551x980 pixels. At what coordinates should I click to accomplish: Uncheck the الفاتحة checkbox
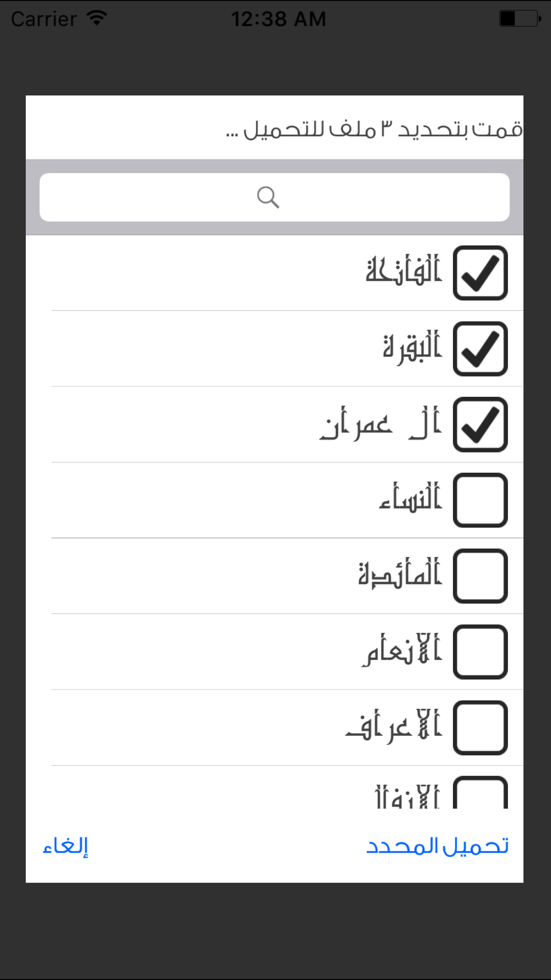click(480, 273)
